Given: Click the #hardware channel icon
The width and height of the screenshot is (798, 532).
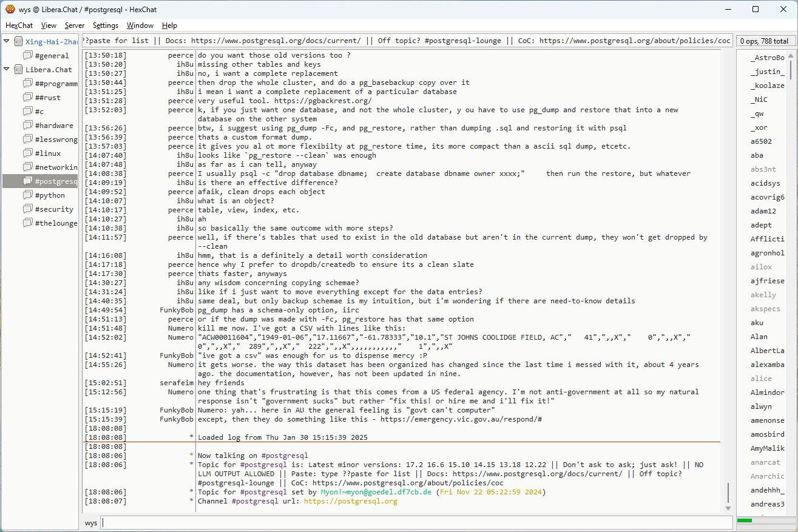Looking at the screenshot, I should [x=28, y=126].
